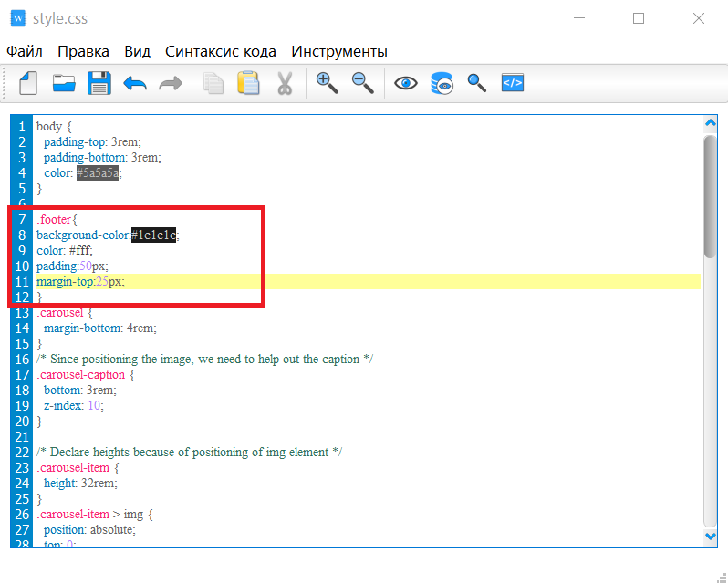The image size is (728, 584).
Task: Click the 'height: 32rem;' line
Action: (81, 483)
